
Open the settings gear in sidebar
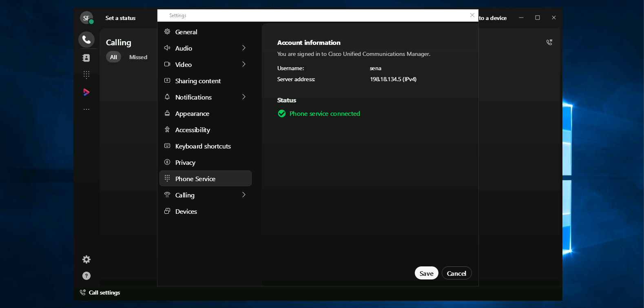pos(86,259)
